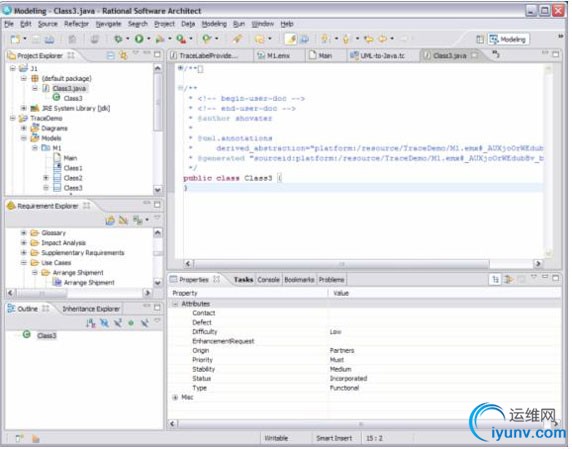572x449 pixels.
Task: Switch to TraceLabelProvide... editor tab
Action: click(x=209, y=56)
